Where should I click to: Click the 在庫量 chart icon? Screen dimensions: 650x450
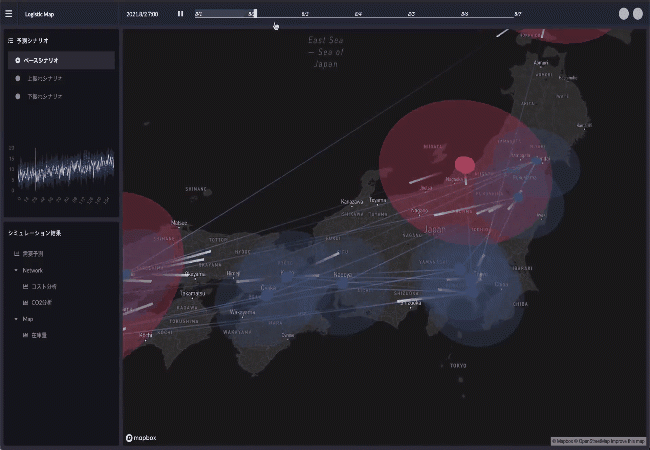(x=25, y=335)
